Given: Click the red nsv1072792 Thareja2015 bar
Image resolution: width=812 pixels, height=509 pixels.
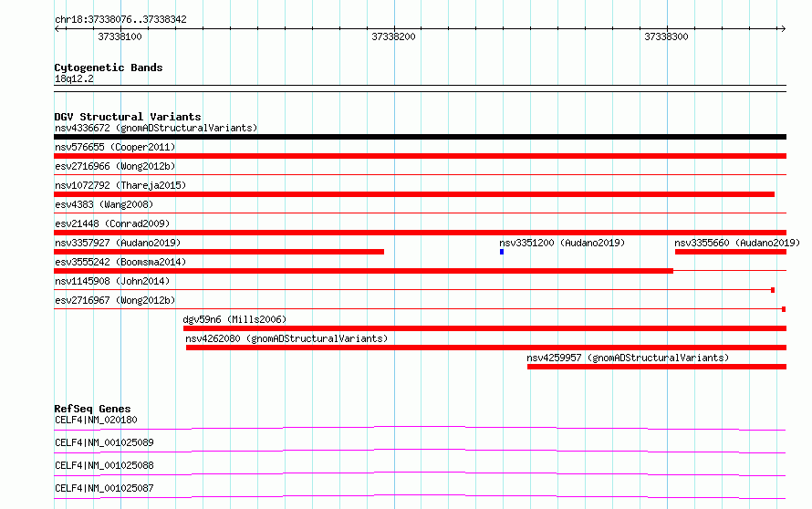Looking at the screenshot, I should [x=414, y=194].
